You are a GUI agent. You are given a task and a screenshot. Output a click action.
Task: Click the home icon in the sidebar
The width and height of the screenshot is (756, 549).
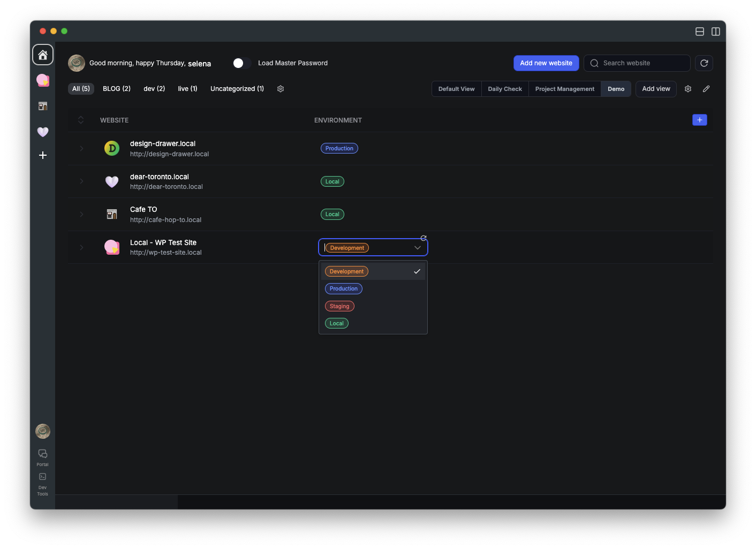43,55
